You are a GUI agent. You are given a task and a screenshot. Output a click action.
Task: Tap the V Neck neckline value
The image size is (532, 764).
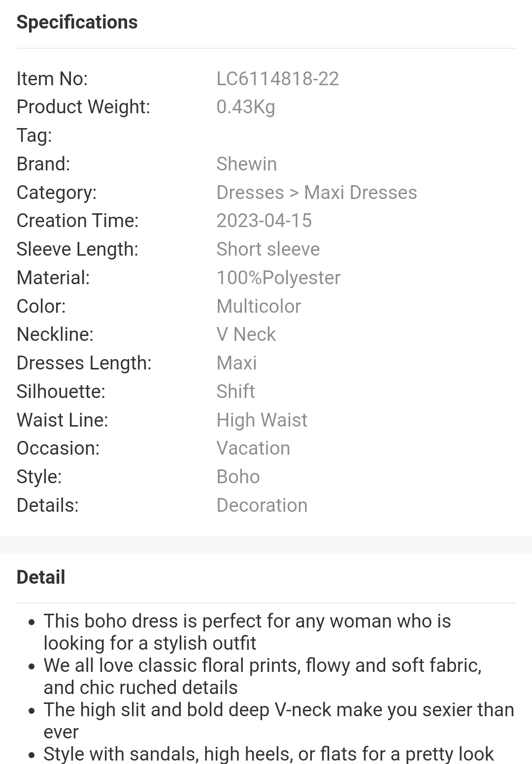point(246,334)
